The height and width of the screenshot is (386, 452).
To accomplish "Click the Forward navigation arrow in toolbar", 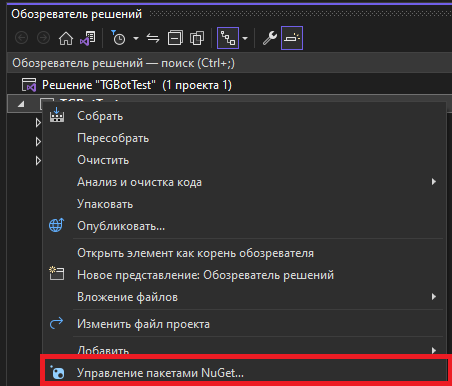I will (x=43, y=38).
